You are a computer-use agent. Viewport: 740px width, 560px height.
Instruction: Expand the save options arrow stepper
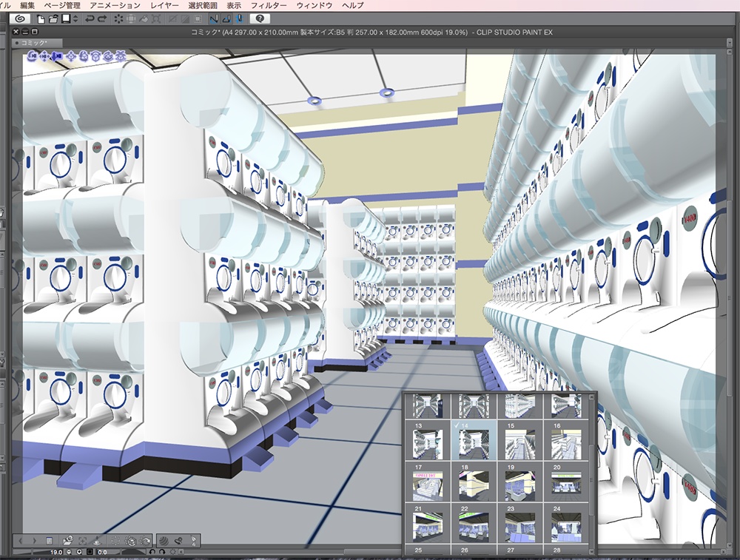click(x=76, y=18)
